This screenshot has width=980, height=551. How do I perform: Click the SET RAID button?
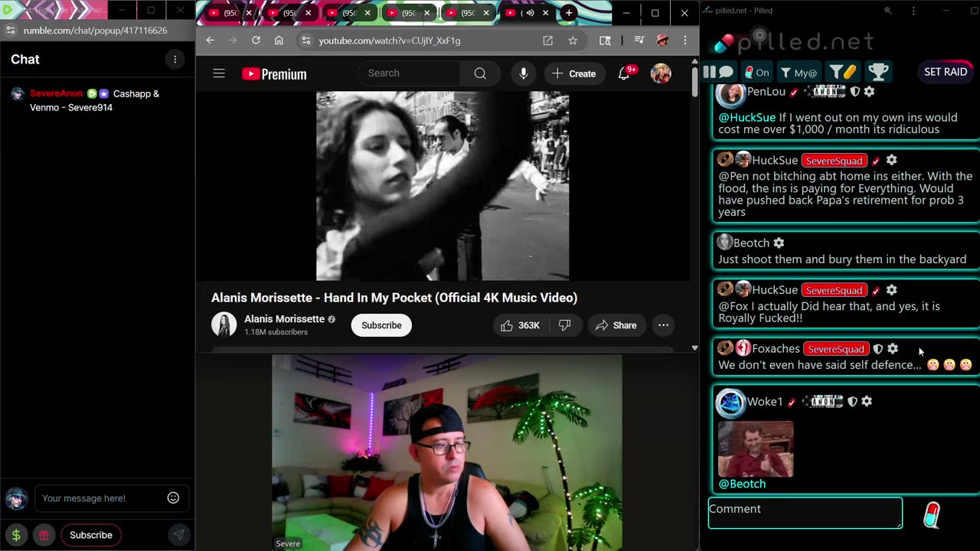coord(946,72)
